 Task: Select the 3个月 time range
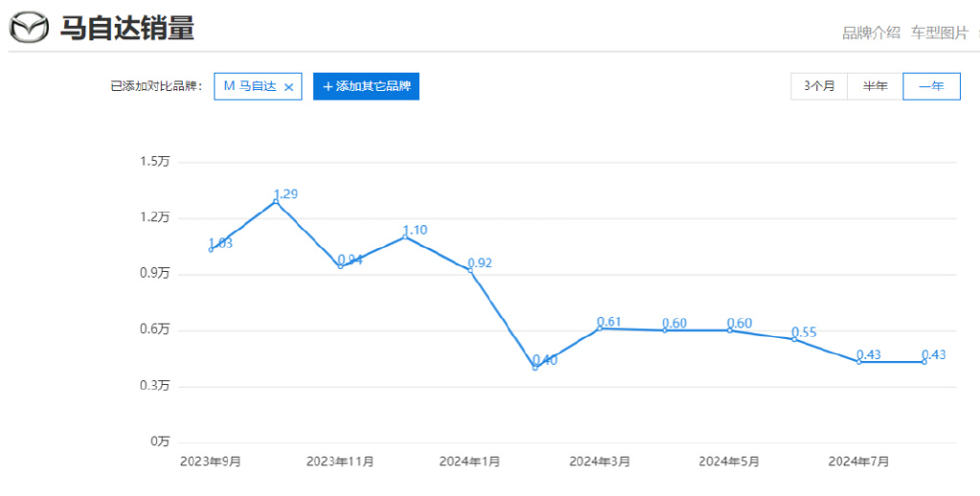click(x=819, y=86)
